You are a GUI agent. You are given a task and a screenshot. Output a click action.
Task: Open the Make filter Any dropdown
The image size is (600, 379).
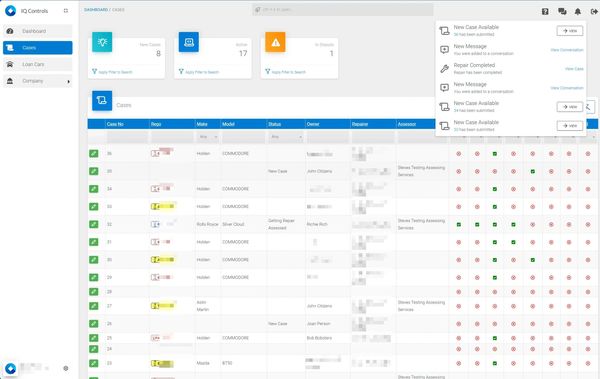[208, 137]
